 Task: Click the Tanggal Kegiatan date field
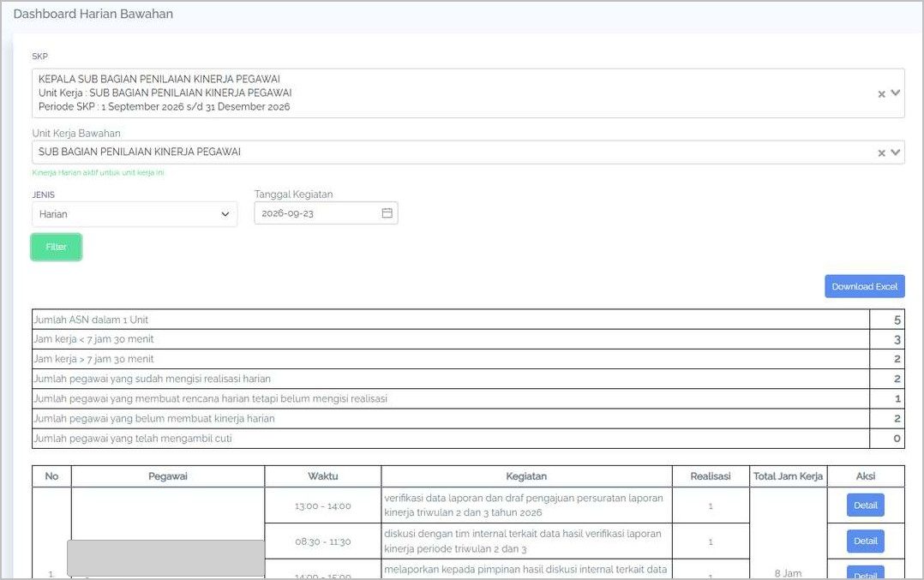(x=326, y=213)
